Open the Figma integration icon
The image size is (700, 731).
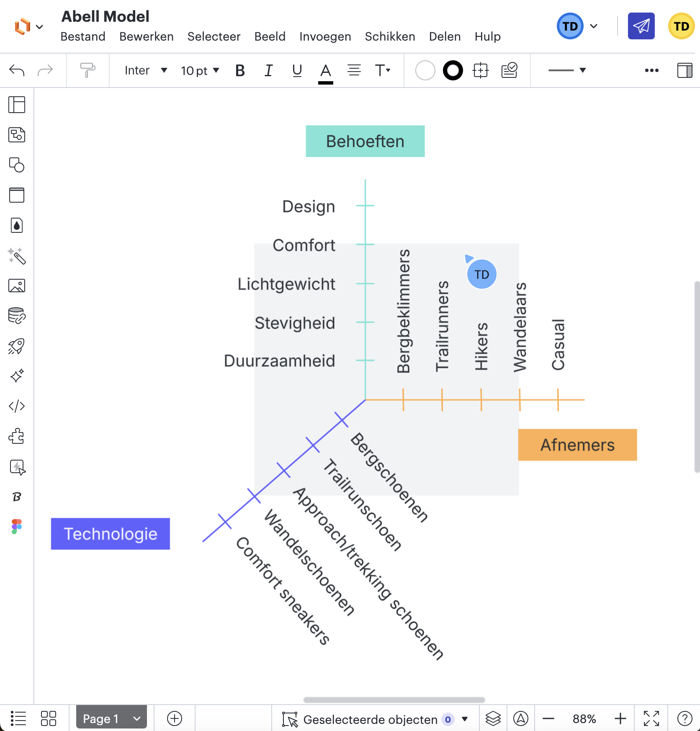click(17, 527)
